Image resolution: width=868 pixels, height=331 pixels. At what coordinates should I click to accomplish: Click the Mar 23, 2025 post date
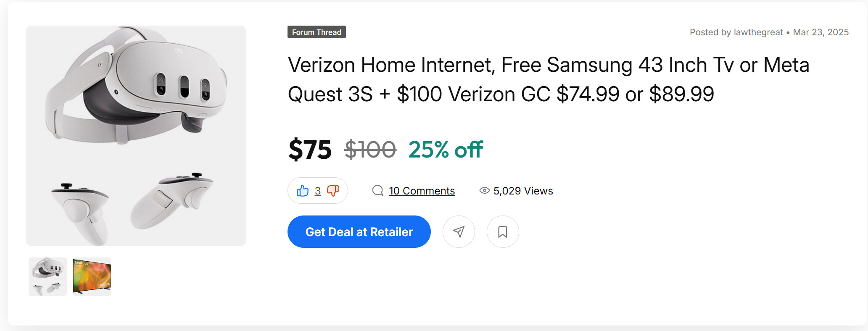point(821,32)
